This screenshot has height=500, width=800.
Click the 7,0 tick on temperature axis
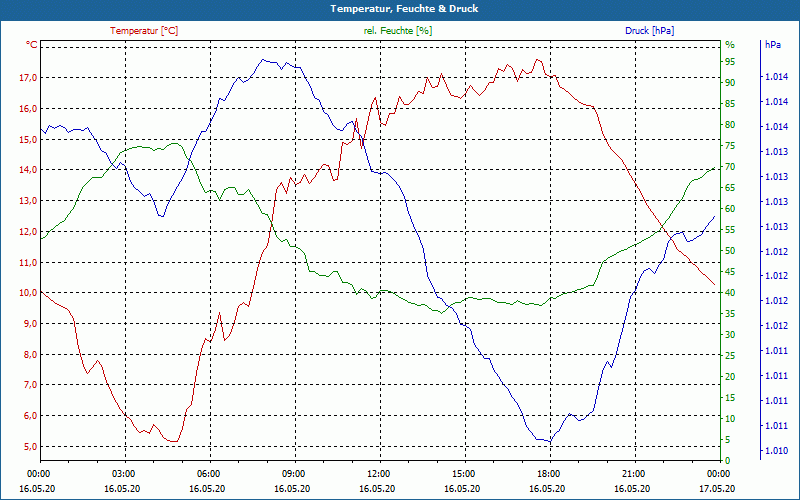click(30, 385)
